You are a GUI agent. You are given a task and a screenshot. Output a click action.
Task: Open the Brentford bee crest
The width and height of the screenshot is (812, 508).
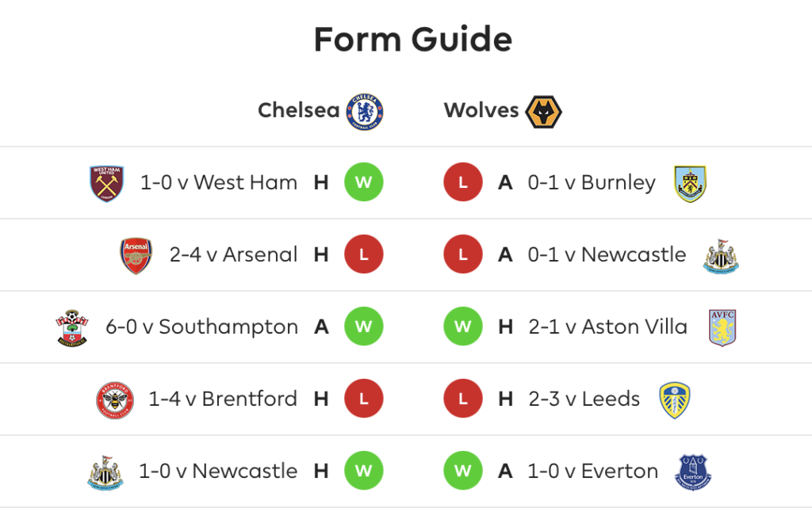pos(115,400)
